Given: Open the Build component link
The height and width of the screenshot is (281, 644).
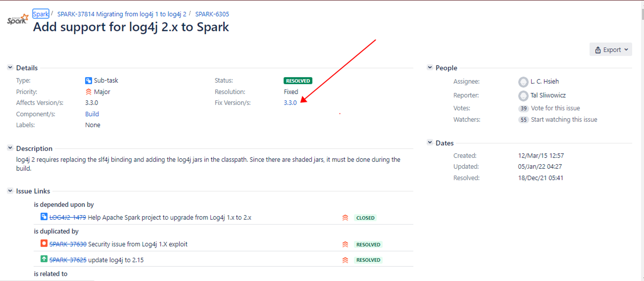Looking at the screenshot, I should point(92,114).
